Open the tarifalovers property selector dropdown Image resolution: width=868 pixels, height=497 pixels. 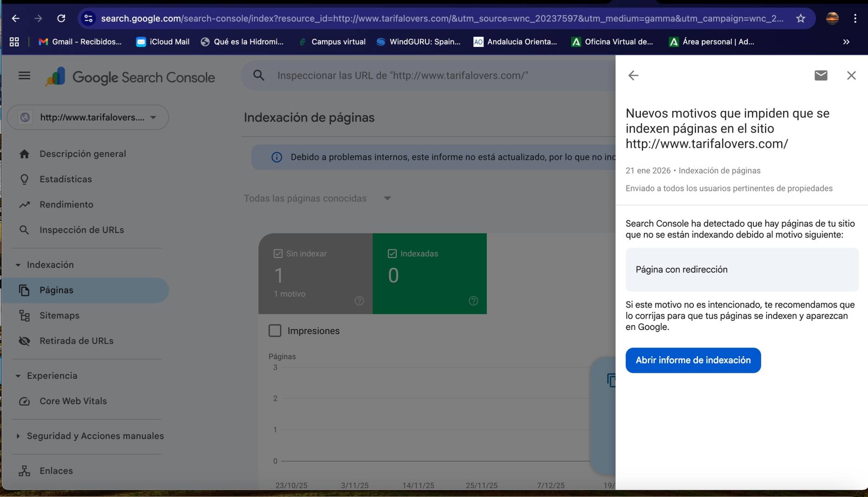click(88, 117)
